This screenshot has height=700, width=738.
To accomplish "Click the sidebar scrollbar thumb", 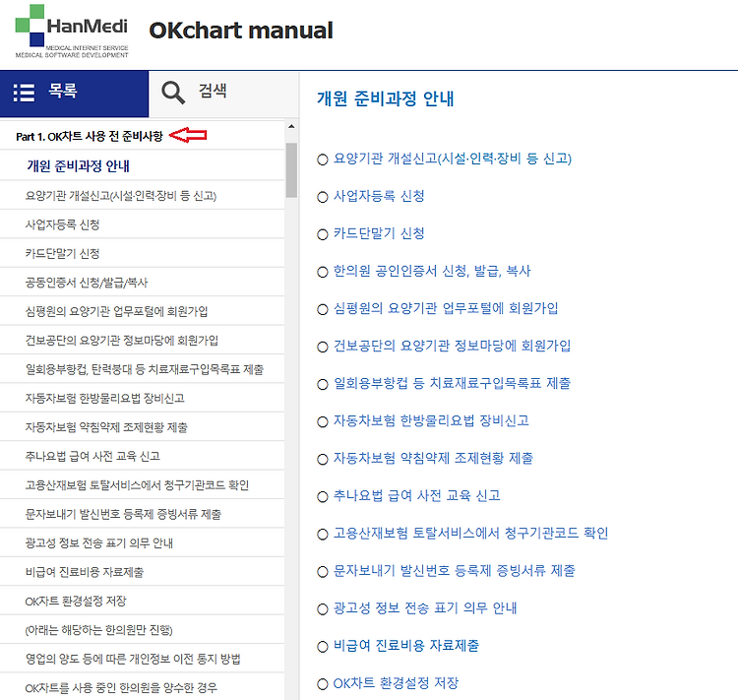I will [291, 170].
